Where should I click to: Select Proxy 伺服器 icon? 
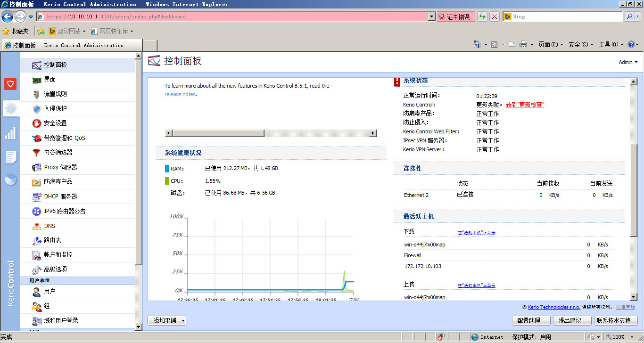(37, 167)
